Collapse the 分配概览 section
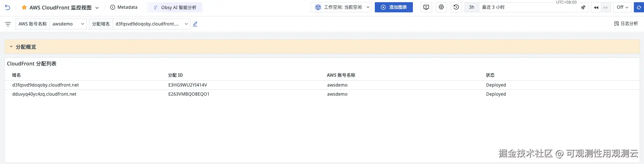 pyautogui.click(x=11, y=47)
